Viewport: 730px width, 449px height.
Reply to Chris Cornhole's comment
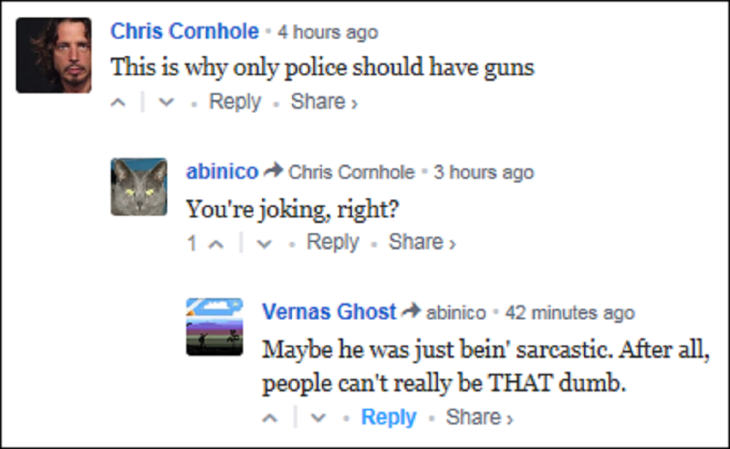tap(235, 102)
